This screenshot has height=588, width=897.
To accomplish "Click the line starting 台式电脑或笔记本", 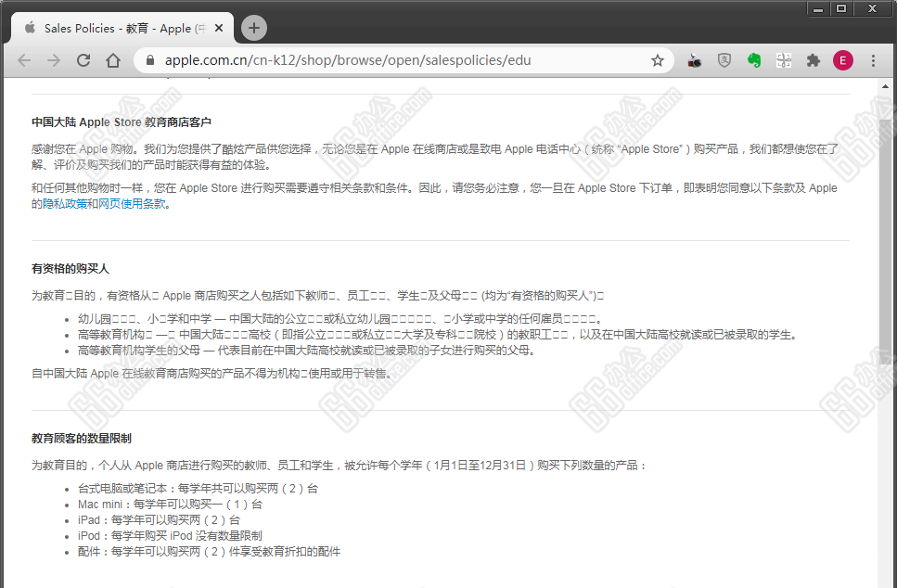I will [198, 489].
